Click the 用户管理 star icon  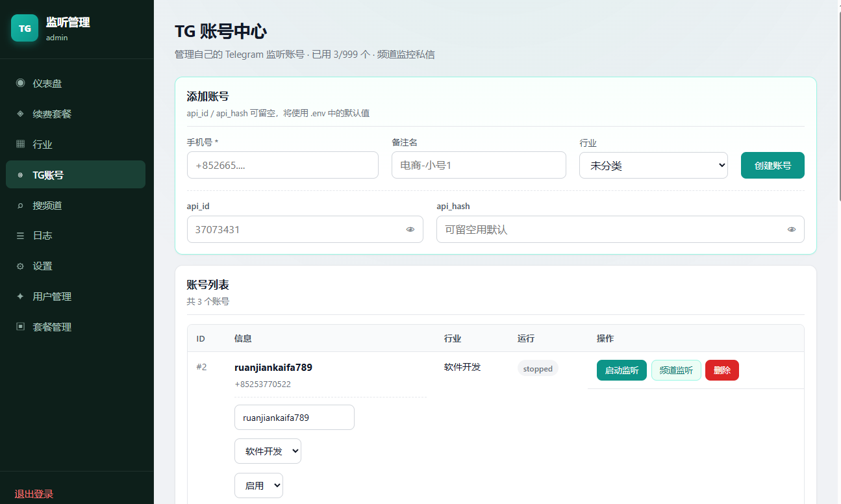(x=20, y=296)
